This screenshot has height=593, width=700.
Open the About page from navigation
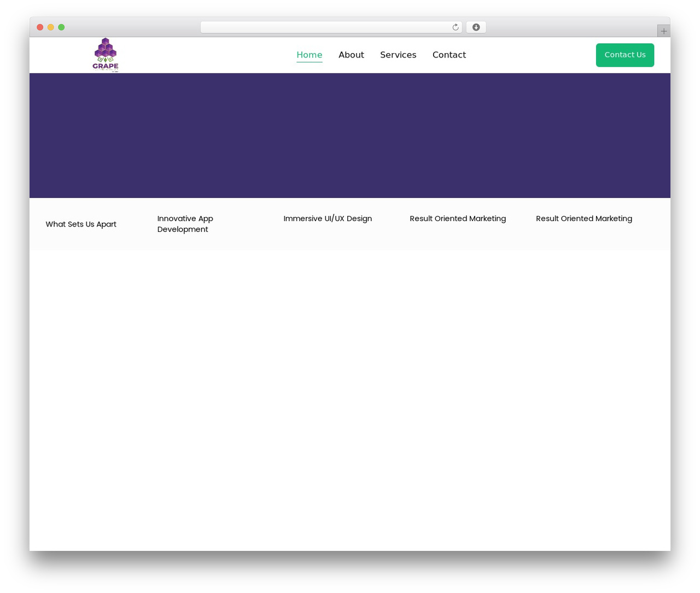(x=351, y=55)
